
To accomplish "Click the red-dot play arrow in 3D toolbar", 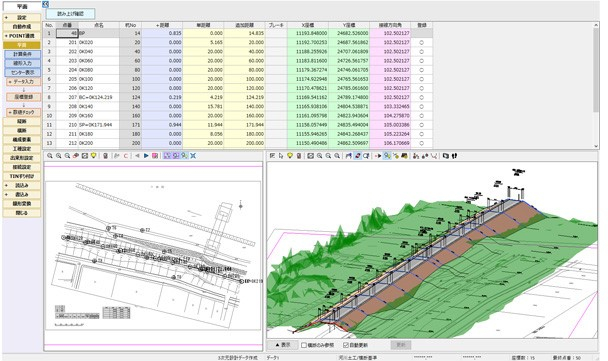I will click(x=378, y=156).
